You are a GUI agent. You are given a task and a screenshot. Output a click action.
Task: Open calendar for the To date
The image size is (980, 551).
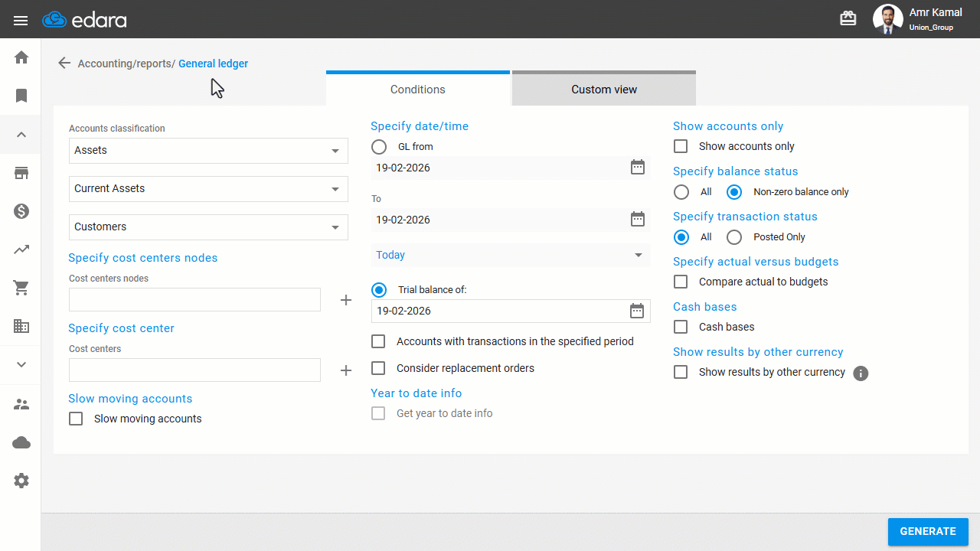(638, 220)
